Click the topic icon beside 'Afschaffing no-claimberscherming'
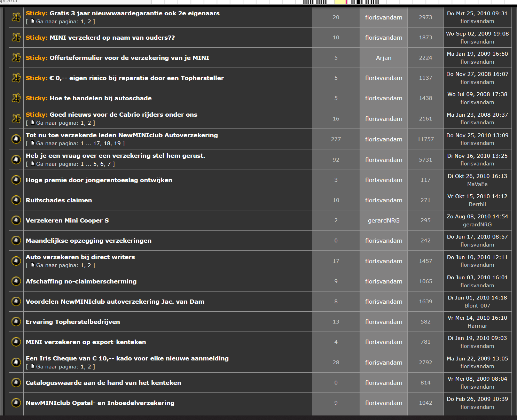517x420 pixels. click(x=16, y=281)
